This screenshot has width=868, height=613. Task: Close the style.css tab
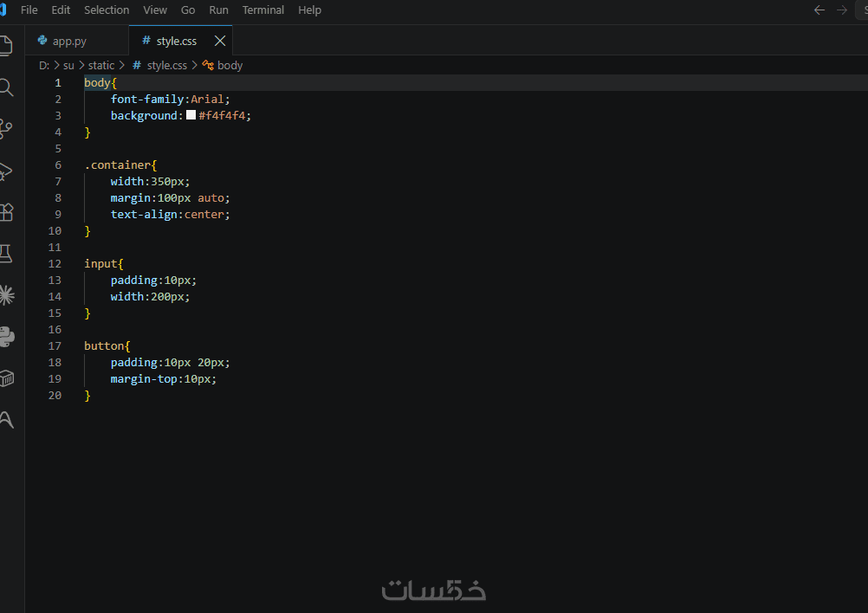220,41
